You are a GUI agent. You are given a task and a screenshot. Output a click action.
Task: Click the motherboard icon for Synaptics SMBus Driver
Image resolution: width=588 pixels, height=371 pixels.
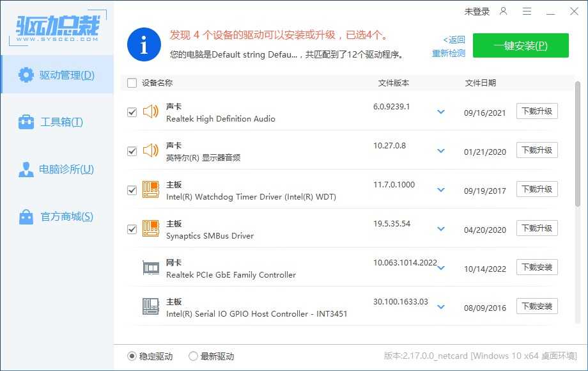[151, 228]
